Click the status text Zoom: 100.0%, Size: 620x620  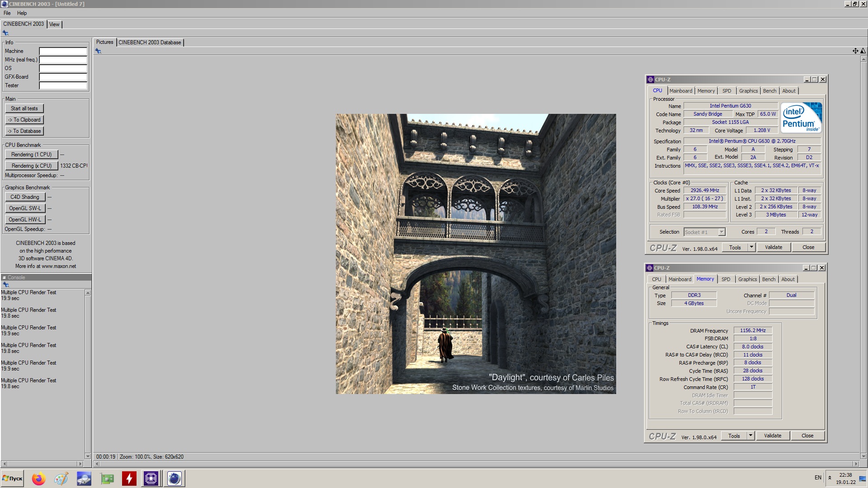[151, 457]
